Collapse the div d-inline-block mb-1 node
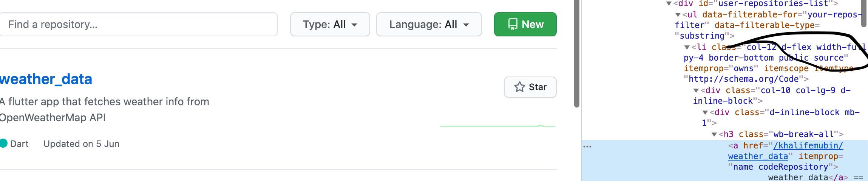 tap(705, 112)
